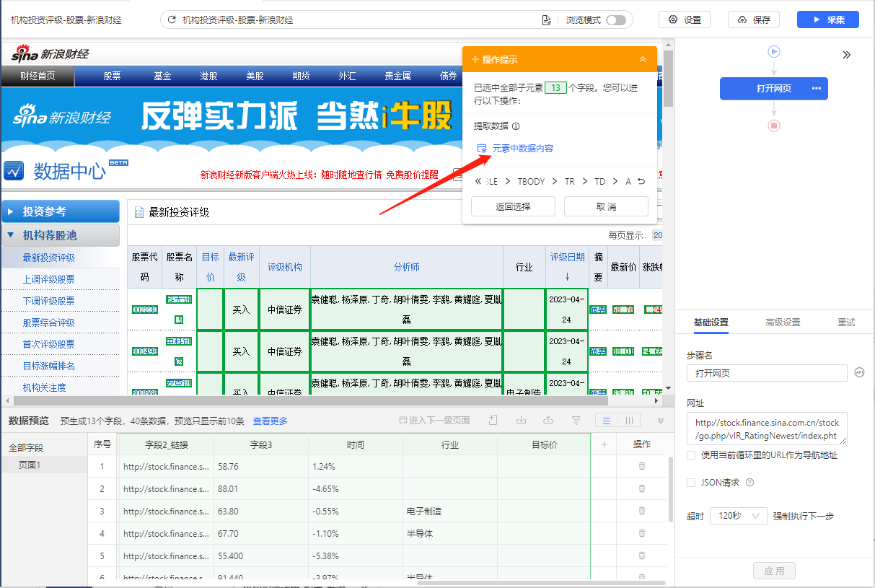
Task: Open 设置 settings button
Action: coord(685,20)
